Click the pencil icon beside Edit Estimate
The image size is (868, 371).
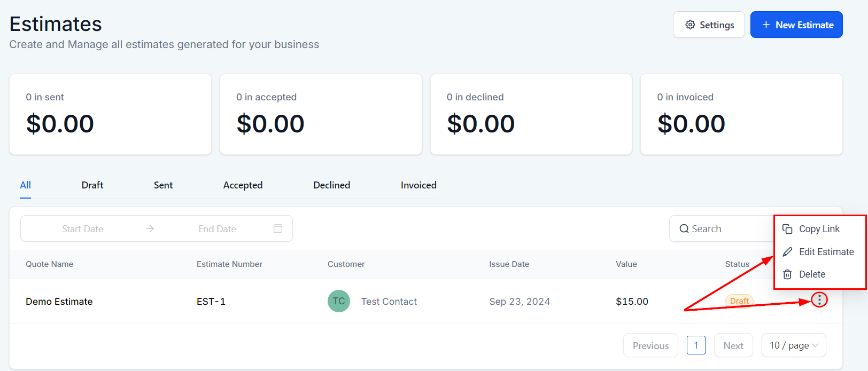click(787, 252)
